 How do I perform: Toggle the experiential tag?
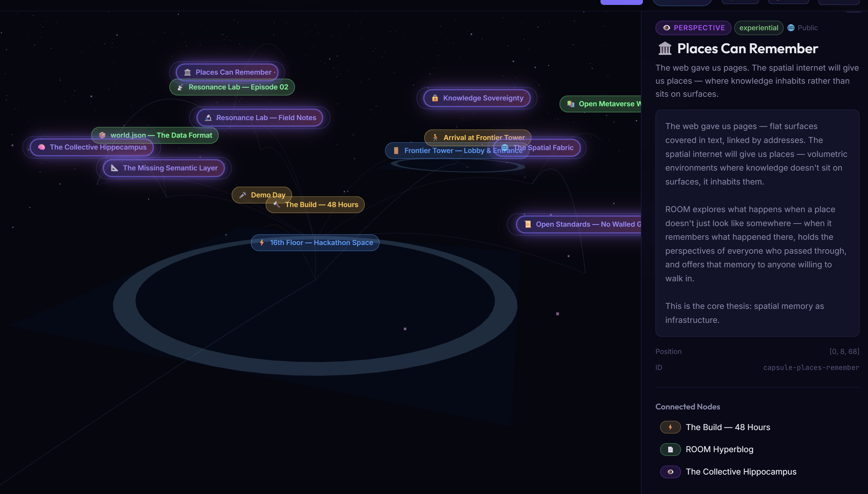tap(758, 28)
